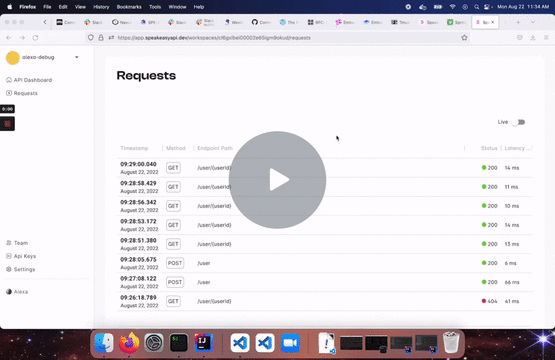Switch to the GitHub browser tab
Image resolution: width=555 pixels, height=360 pixels.
coord(261,22)
